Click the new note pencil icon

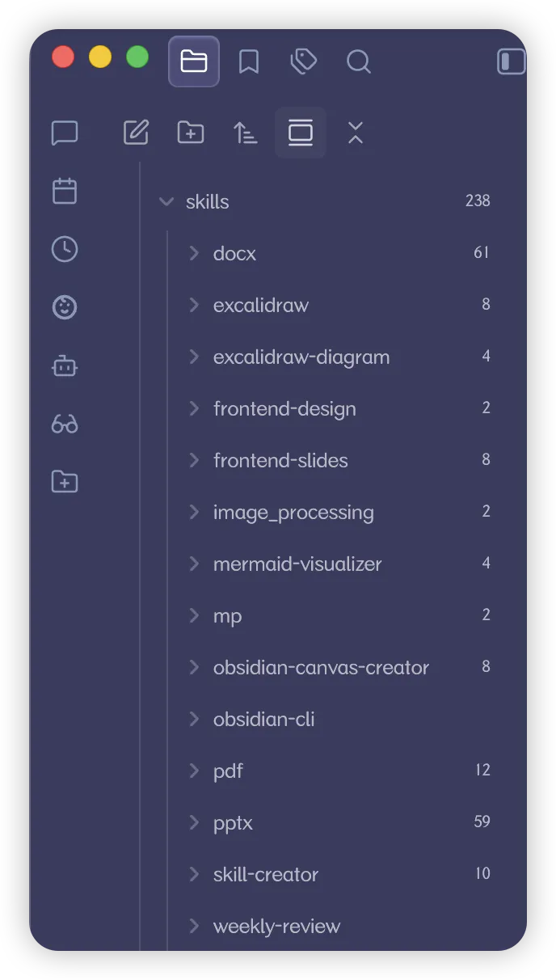[136, 133]
